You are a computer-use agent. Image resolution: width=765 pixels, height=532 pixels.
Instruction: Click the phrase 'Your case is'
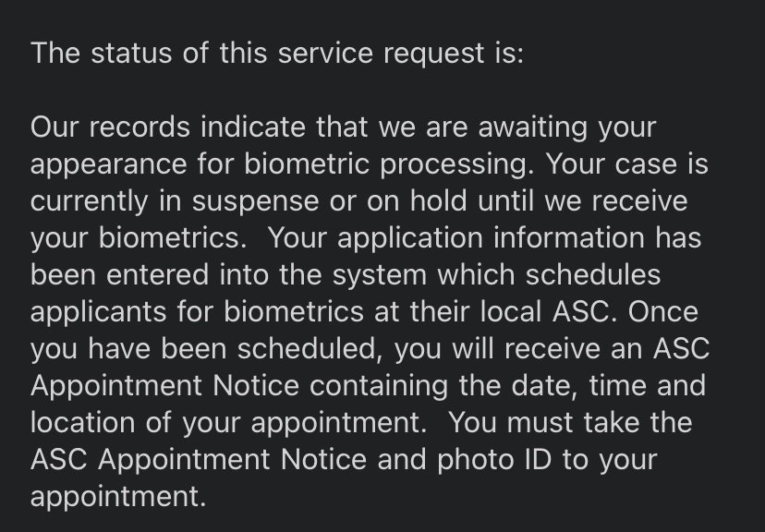(x=627, y=164)
